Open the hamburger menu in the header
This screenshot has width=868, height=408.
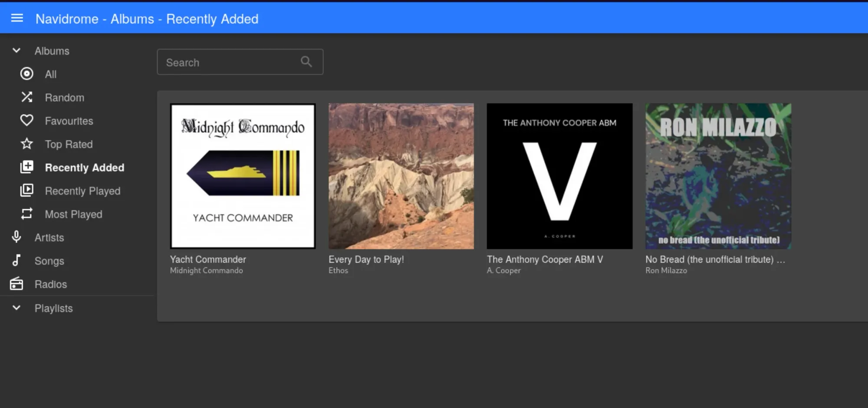tap(17, 18)
